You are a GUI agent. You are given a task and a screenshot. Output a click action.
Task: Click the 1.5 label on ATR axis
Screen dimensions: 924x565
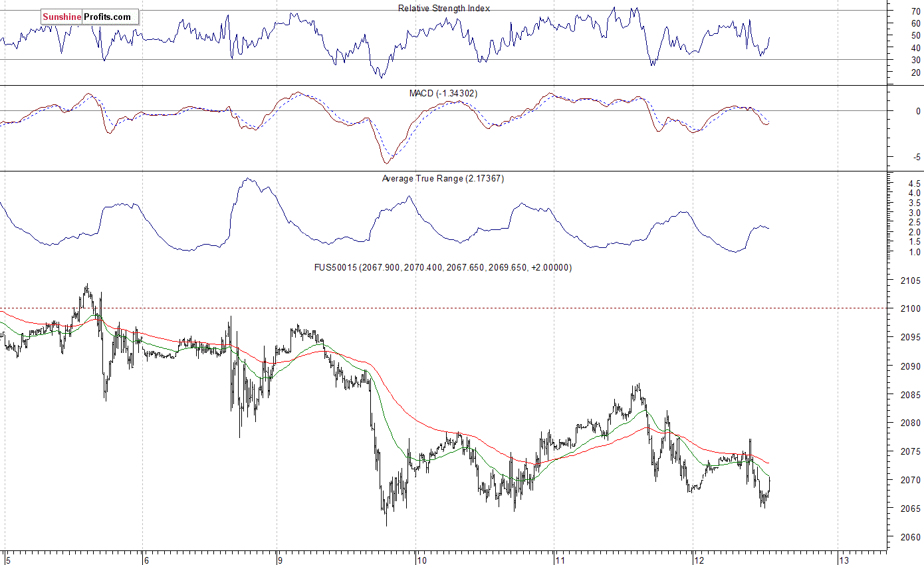(x=914, y=242)
